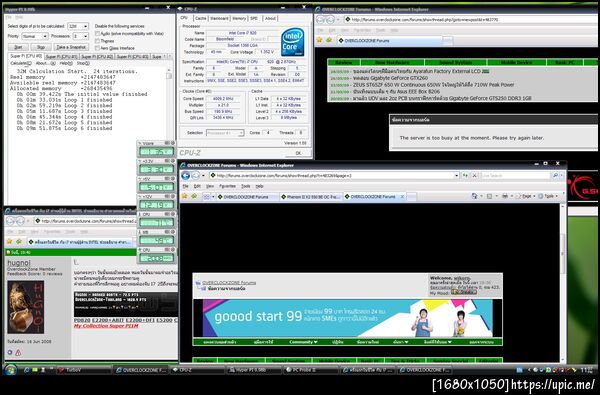600x395 pixels.
Task: Switch to Mainboard tab in CPU-Z
Action: click(219, 18)
